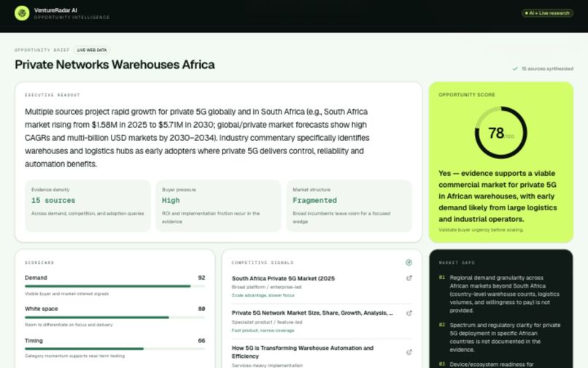588x368 pixels.
Task: Click the Yes — evidence supports verdict text
Action: [498, 196]
